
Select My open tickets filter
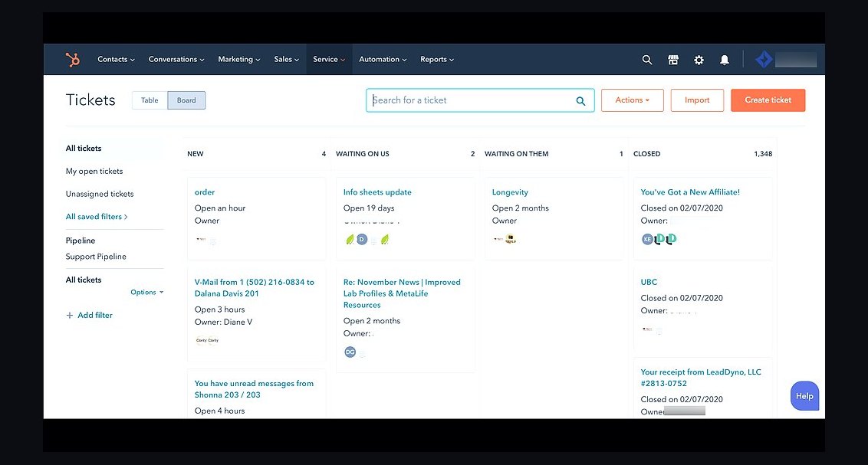[94, 171]
